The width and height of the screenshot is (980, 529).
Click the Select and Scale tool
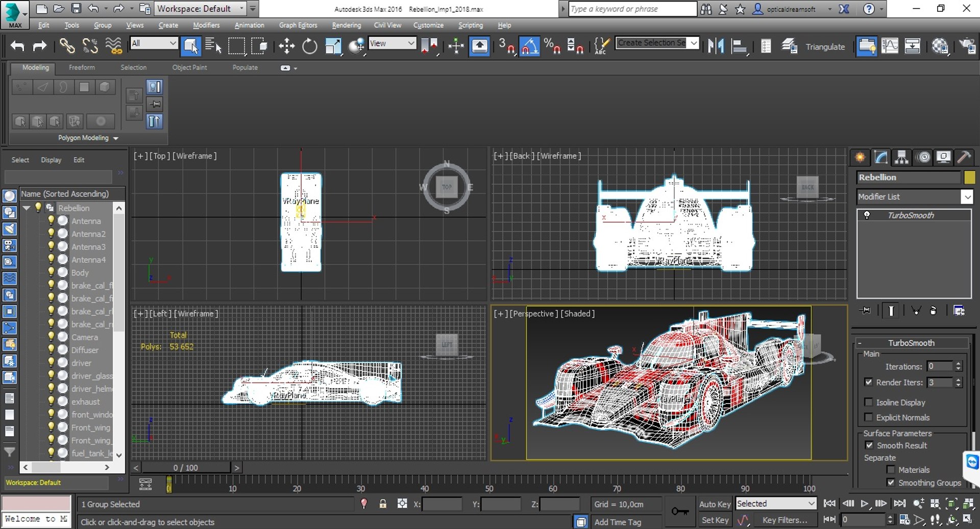(333, 46)
